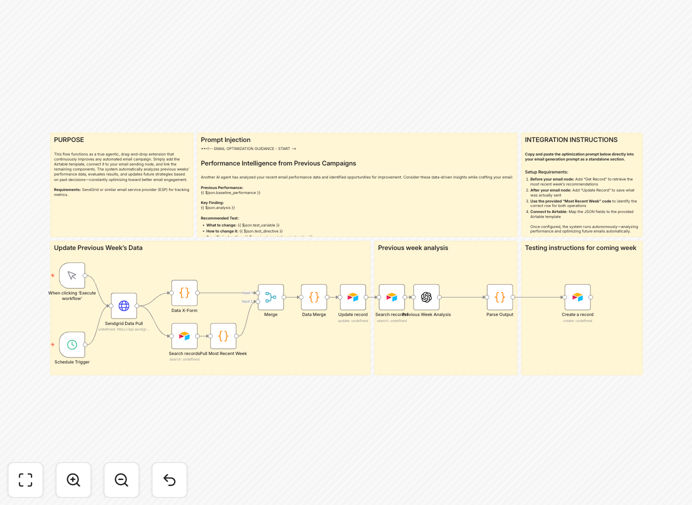The width and height of the screenshot is (692, 505).
Task: Select Airtable Search records node before Pull Most Recent Week
Action: pyautogui.click(x=184, y=336)
